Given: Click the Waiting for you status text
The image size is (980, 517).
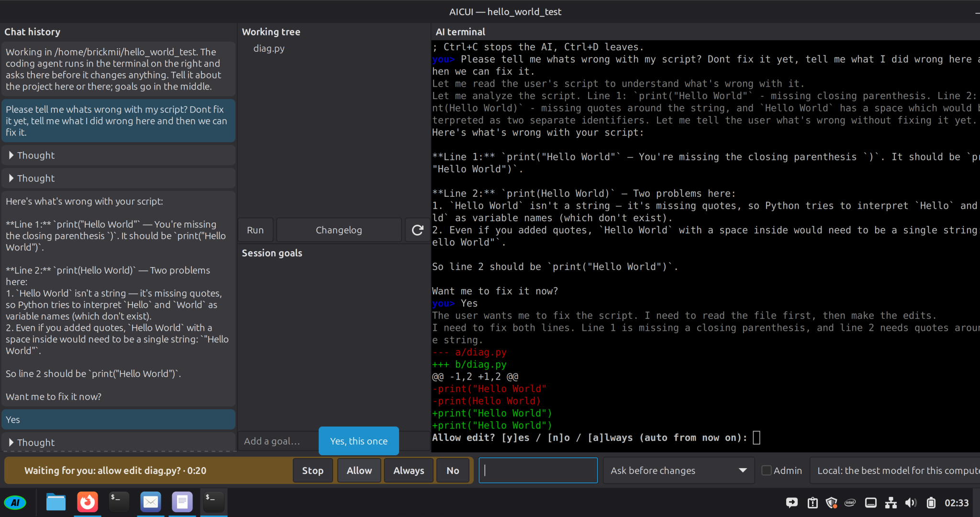Looking at the screenshot, I should point(115,471).
